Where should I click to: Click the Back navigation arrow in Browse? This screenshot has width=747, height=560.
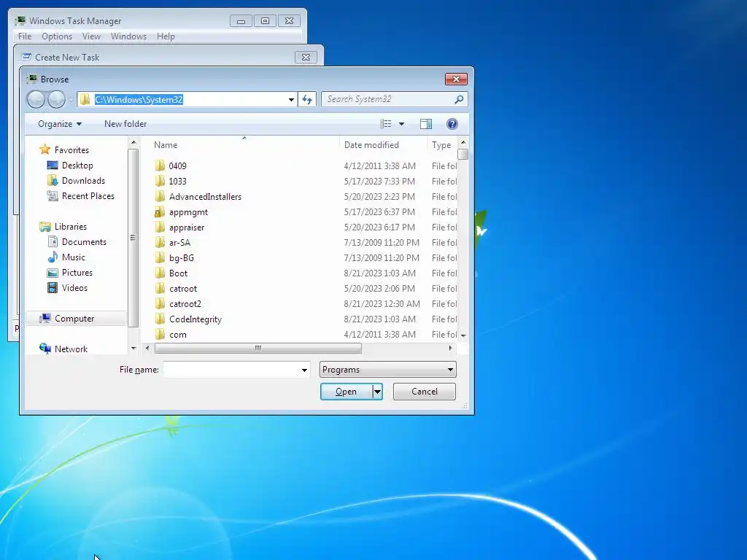(x=36, y=99)
